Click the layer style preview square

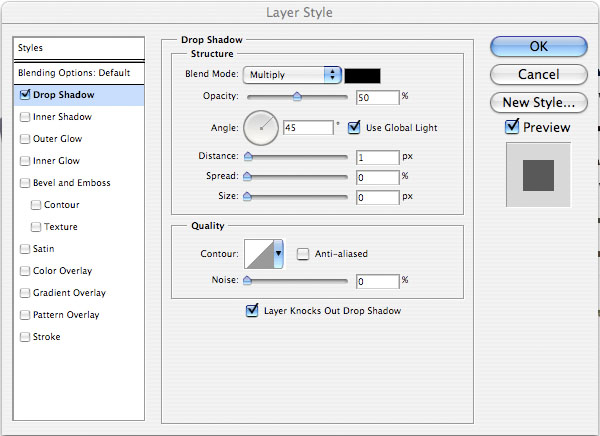pos(538,175)
